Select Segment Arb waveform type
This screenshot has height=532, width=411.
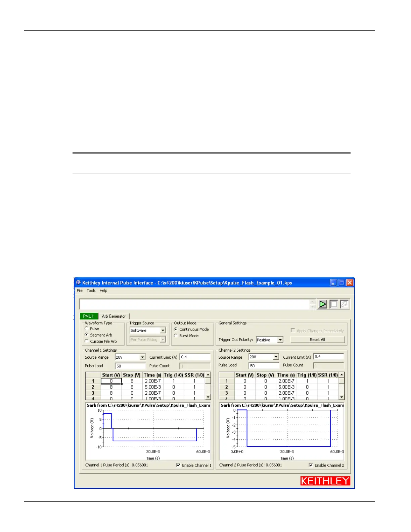[87, 335]
